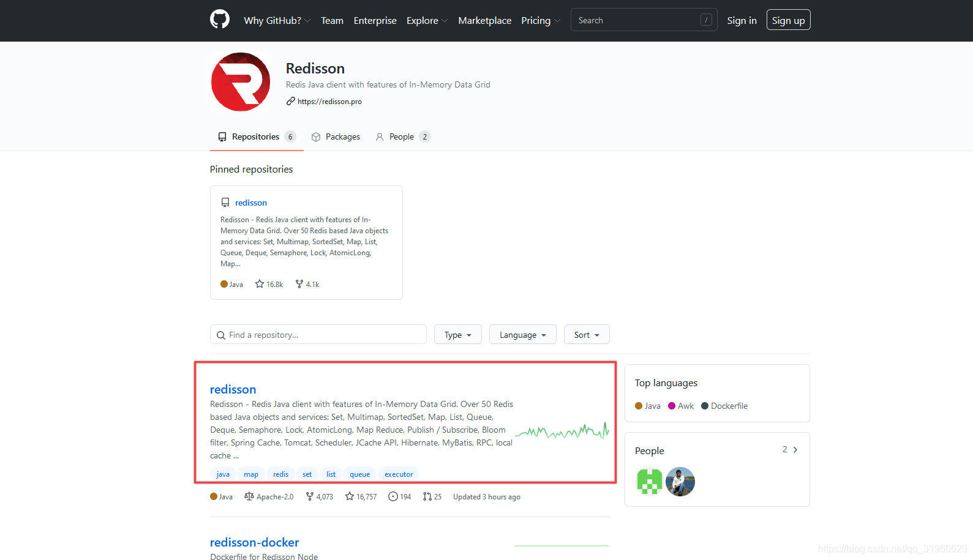Screen dimensions: 973x560
Task: Click the star icon showing 16,757
Action: (x=350, y=496)
